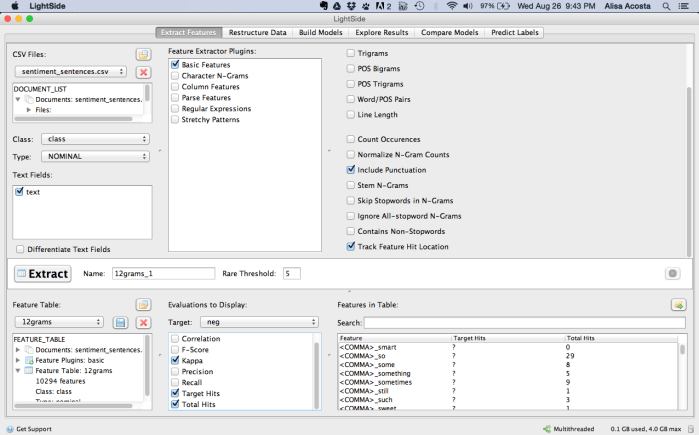Click the Get Support icon

pyautogui.click(x=10, y=429)
